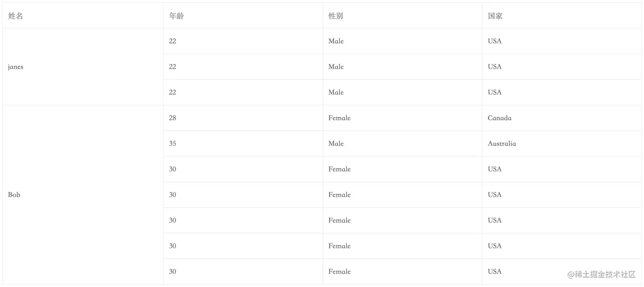Select the Canada country cell
This screenshot has width=644, height=287.
[x=562, y=118]
